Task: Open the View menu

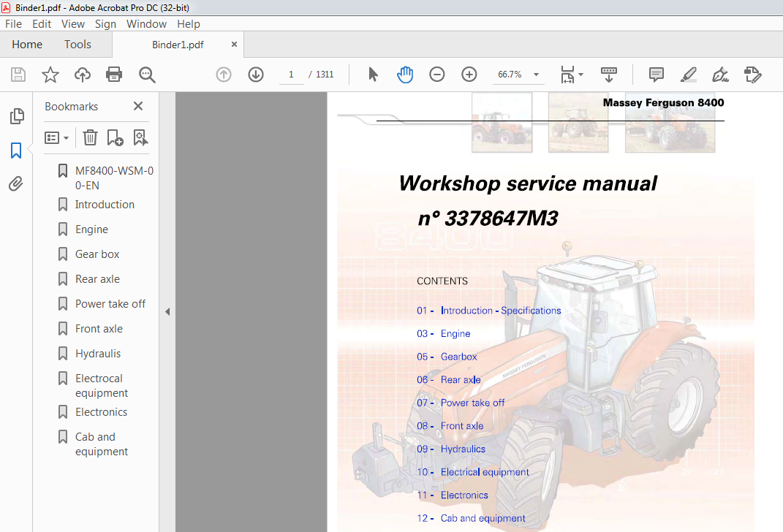Action: coord(73,24)
